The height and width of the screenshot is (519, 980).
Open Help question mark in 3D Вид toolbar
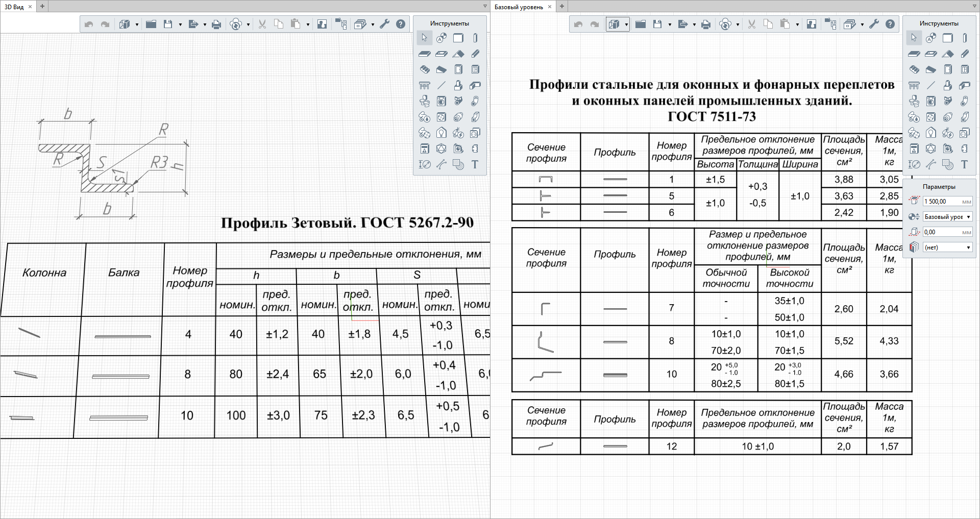[401, 24]
